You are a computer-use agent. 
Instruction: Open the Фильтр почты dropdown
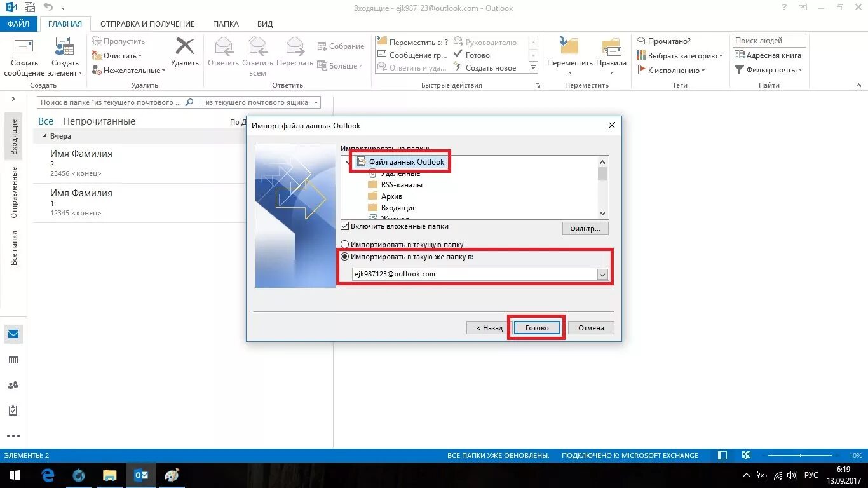click(800, 70)
